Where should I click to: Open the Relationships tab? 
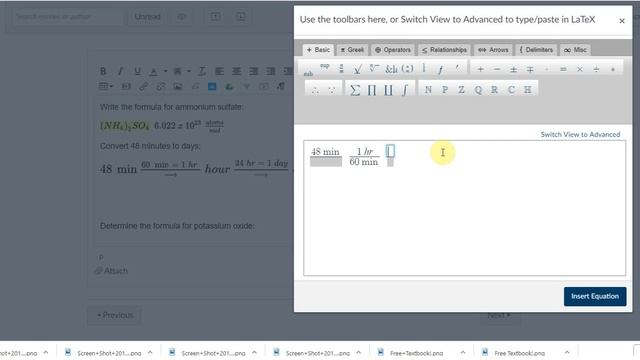pyautogui.click(x=444, y=50)
